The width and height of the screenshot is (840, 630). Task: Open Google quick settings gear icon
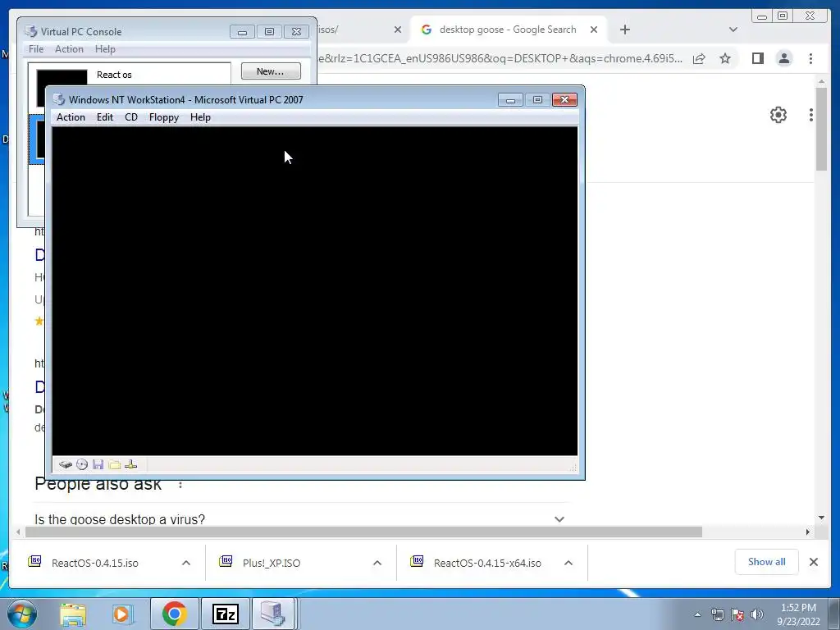(778, 115)
